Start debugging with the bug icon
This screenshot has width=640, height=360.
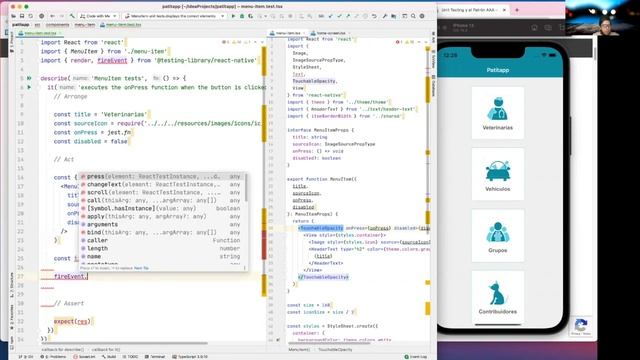click(242, 16)
